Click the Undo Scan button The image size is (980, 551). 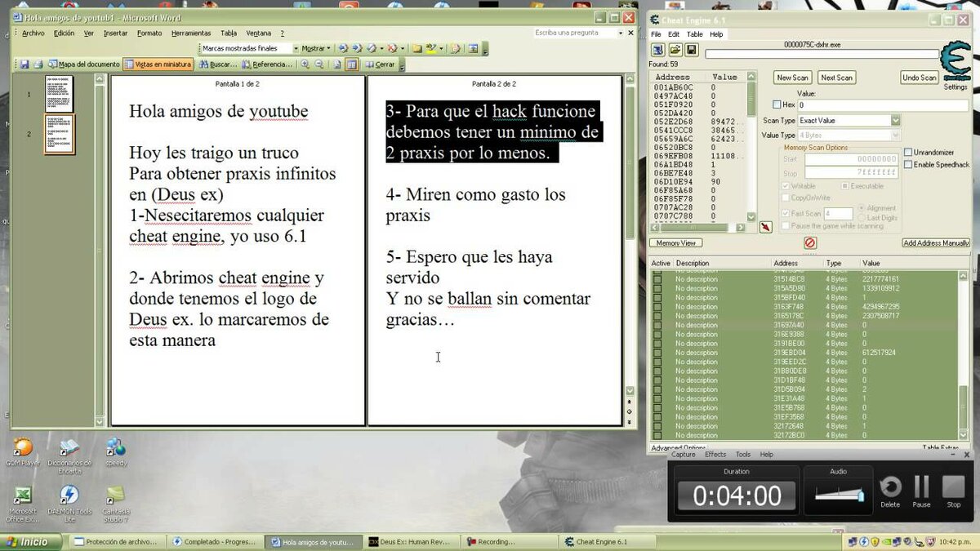(x=919, y=78)
